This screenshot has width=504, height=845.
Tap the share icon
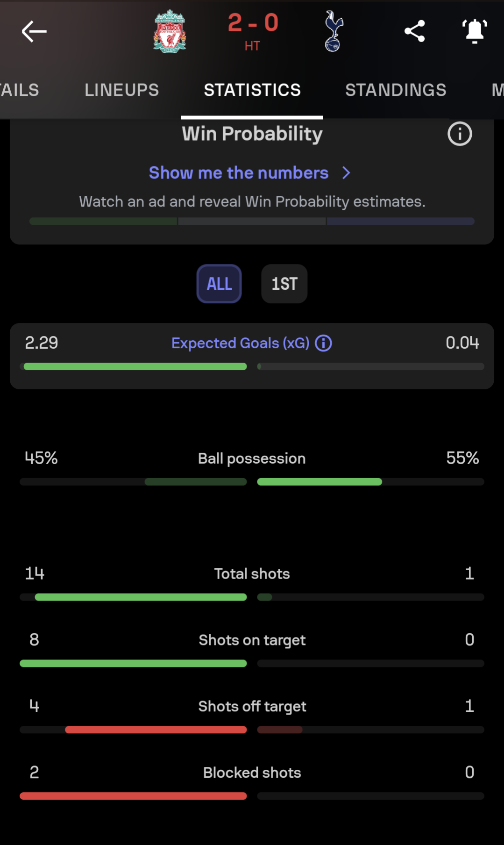(x=414, y=31)
